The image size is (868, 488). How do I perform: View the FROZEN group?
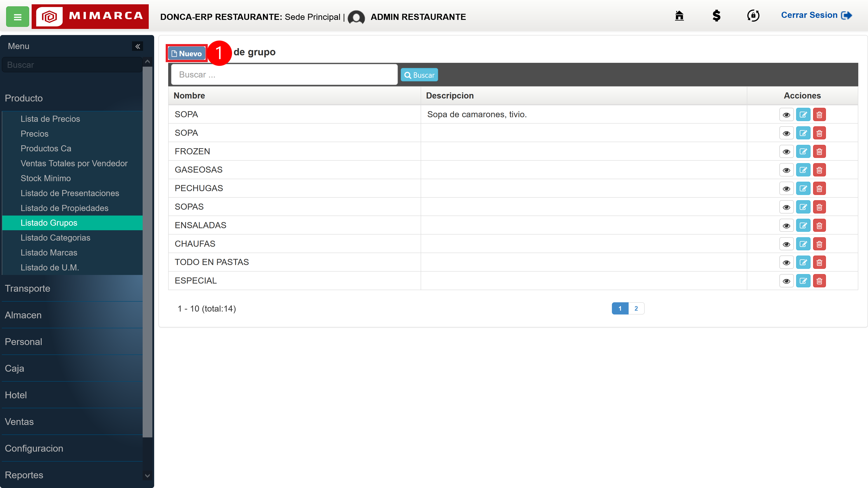(x=786, y=152)
